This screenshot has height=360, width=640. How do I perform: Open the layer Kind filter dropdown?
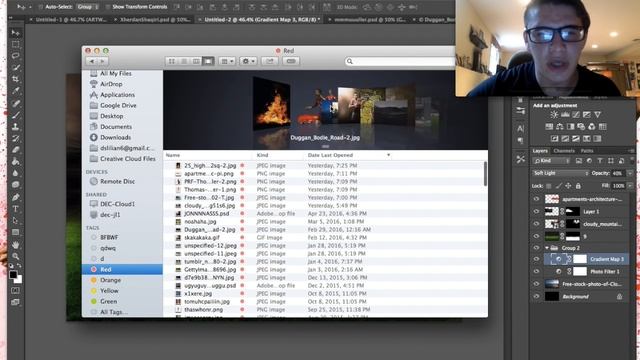(551, 161)
